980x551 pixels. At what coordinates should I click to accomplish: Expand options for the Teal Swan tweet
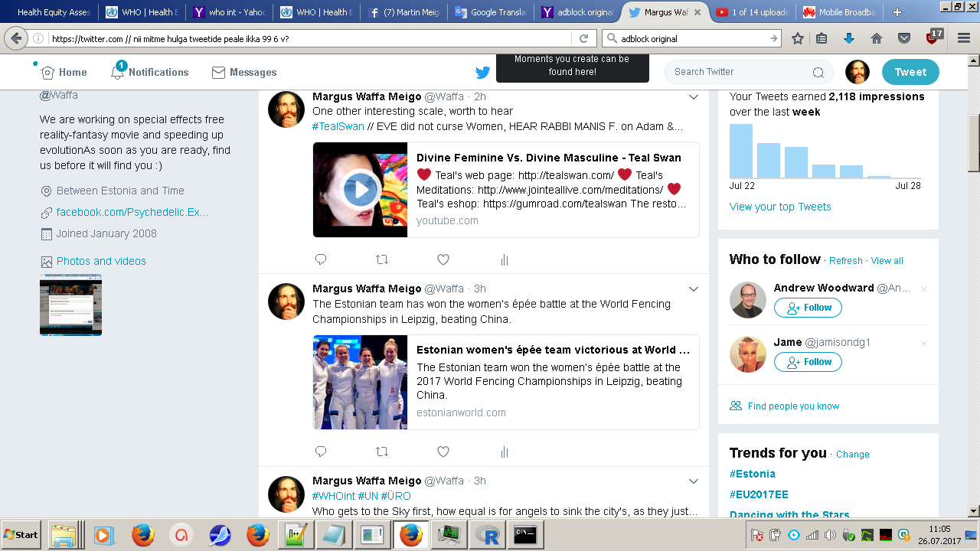[694, 97]
